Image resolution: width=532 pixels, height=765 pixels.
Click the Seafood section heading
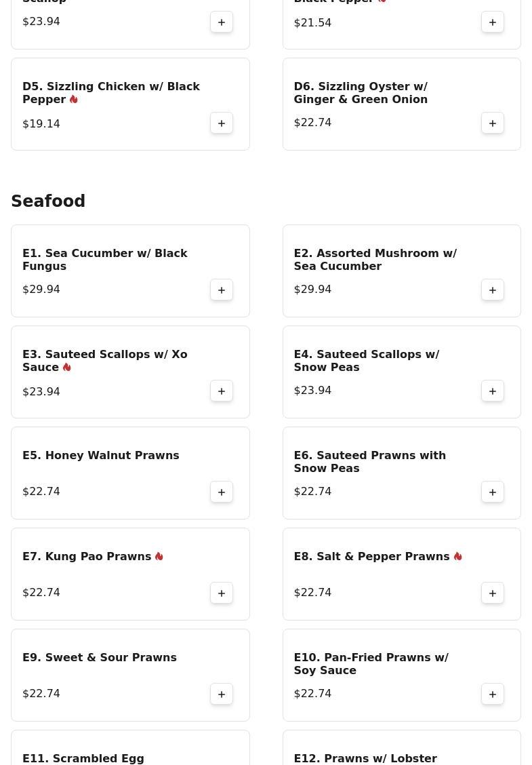(48, 201)
